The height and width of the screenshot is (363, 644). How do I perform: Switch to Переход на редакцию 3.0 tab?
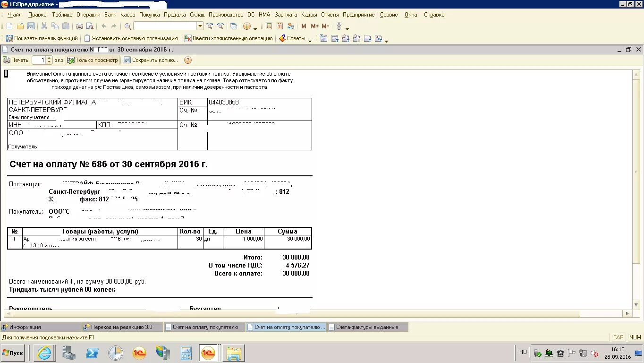(x=122, y=327)
